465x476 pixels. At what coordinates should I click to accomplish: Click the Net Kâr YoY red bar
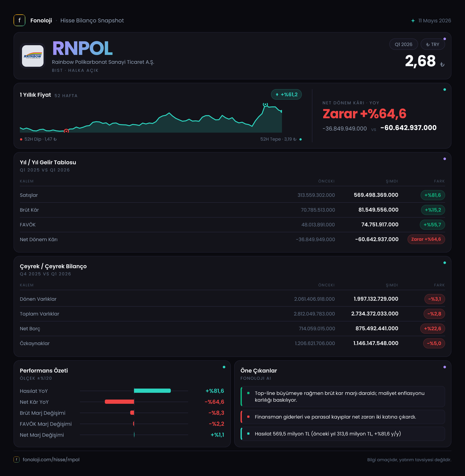tap(119, 402)
